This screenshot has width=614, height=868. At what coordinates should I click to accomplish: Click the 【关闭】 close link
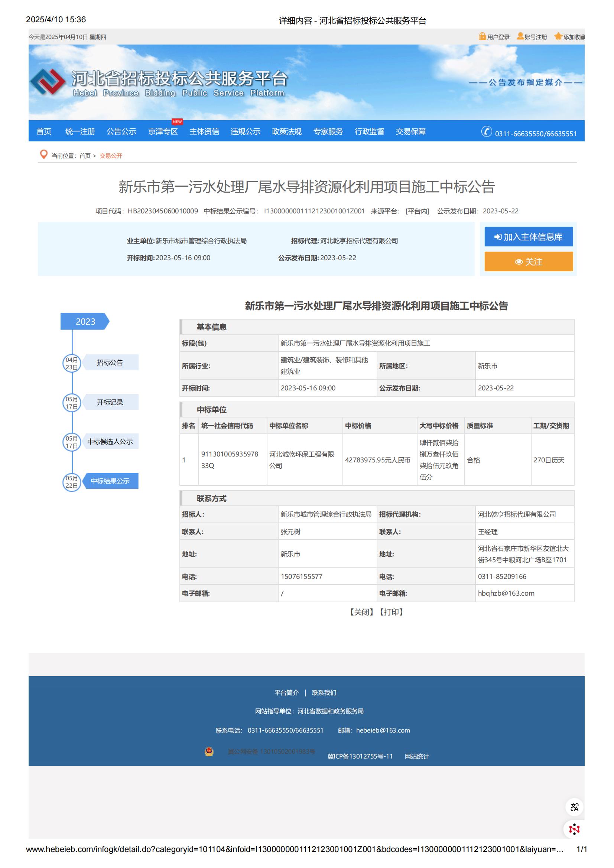361,612
